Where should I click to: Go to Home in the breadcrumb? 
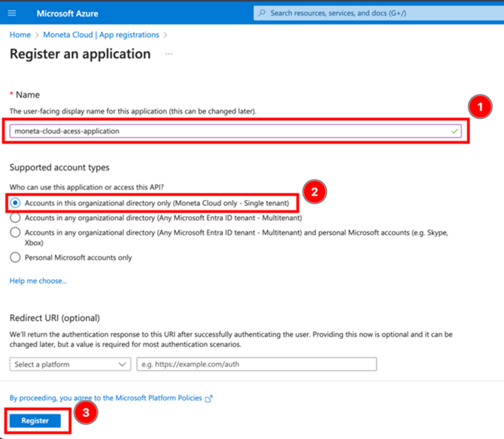(20, 35)
